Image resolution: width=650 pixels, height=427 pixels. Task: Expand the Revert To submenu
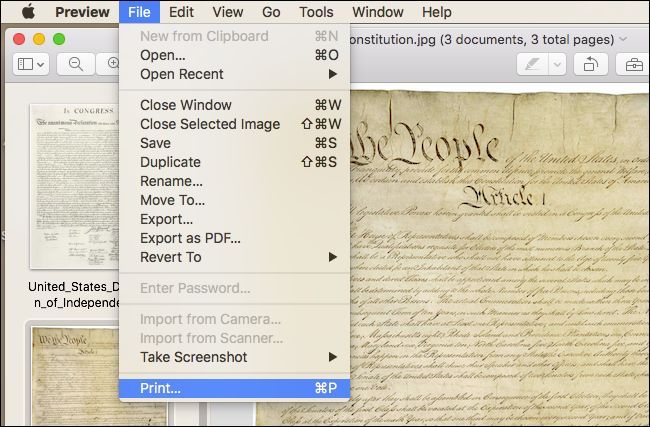[234, 257]
